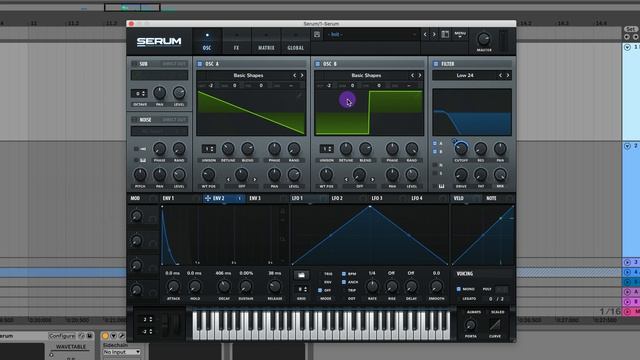Enable MONO voicing checkbox
Viewport: 640px width, 360px height.
click(459, 289)
